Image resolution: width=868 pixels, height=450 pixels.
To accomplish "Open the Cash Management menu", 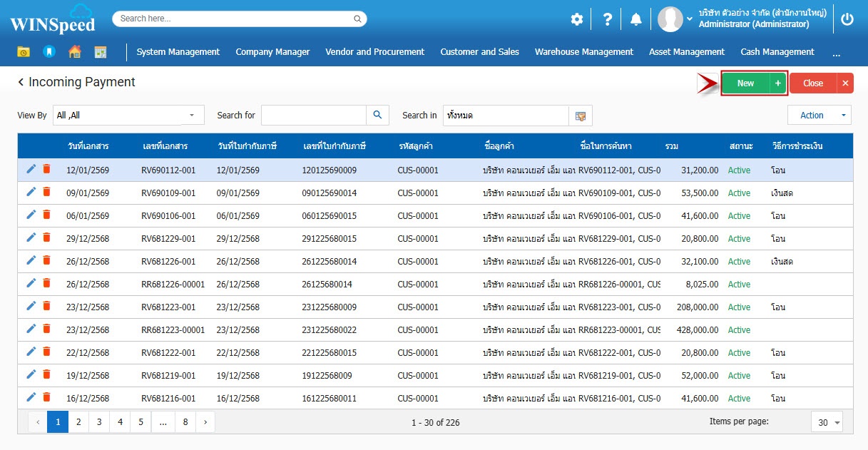I will pos(777,51).
